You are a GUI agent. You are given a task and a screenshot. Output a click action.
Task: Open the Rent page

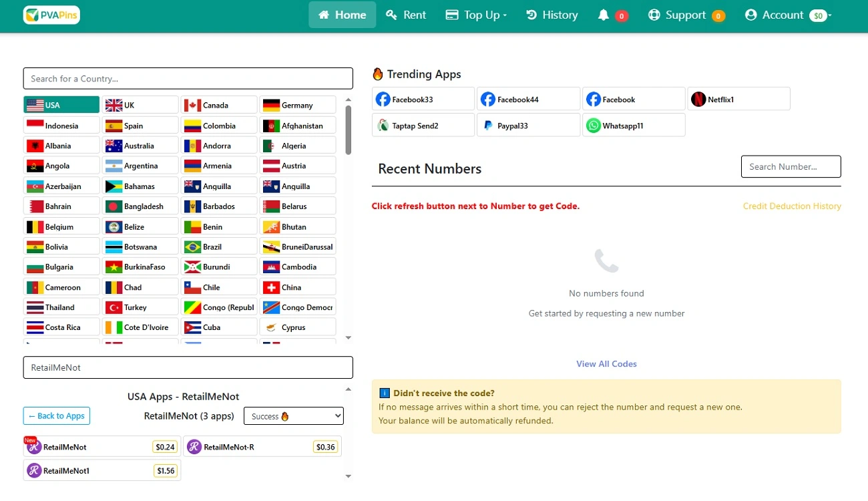pyautogui.click(x=406, y=15)
